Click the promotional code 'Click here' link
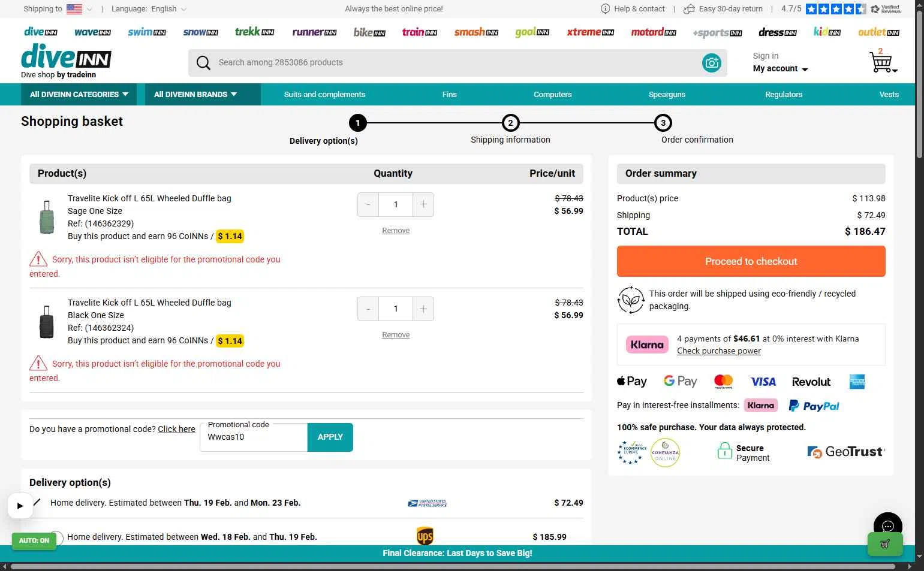924x571 pixels. [176, 429]
